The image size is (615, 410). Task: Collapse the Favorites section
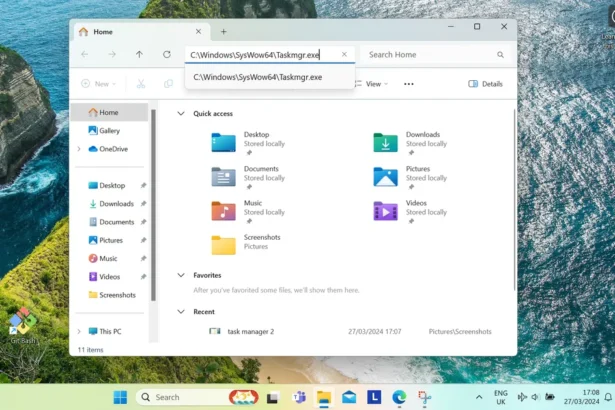[x=181, y=275]
